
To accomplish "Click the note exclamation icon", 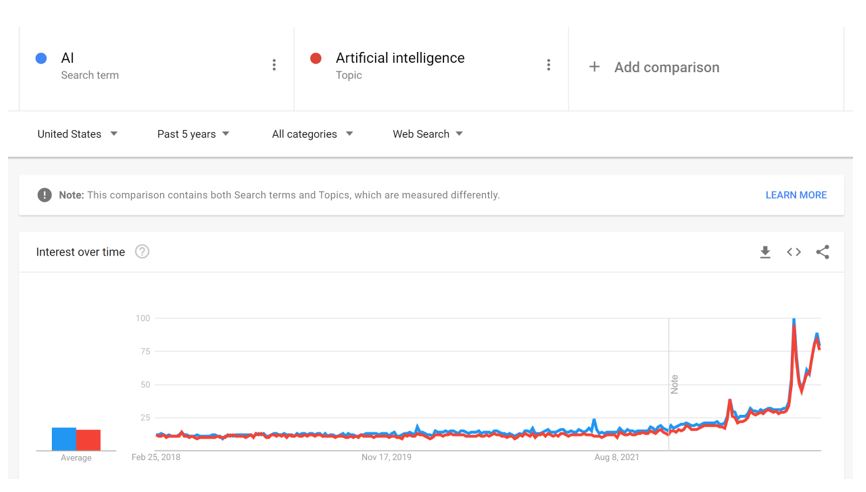I will (45, 195).
